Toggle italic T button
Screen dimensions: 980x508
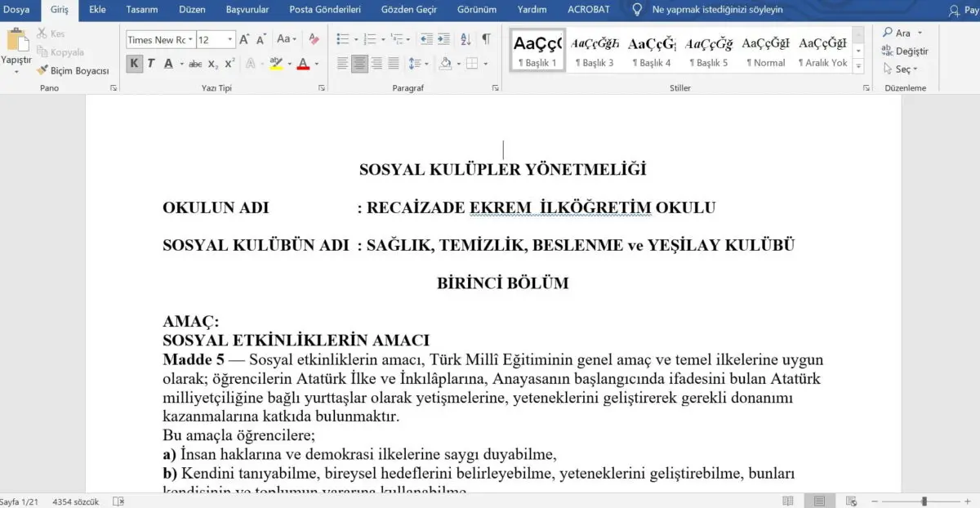(151, 63)
